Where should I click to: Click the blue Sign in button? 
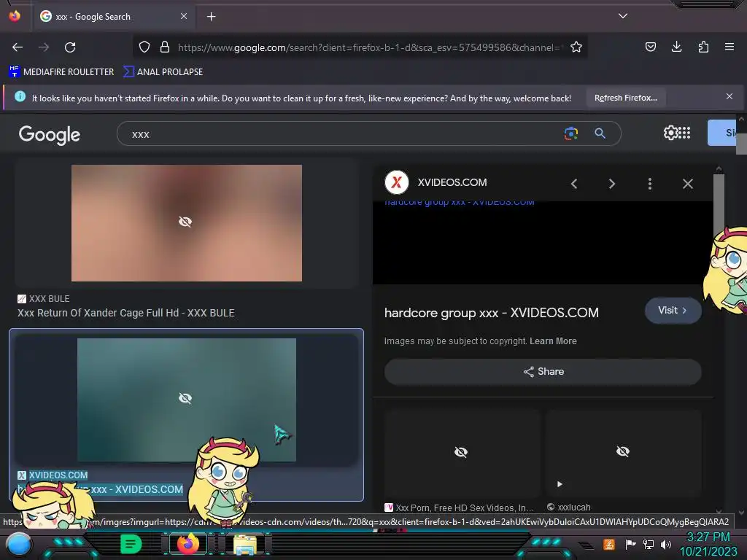[x=722, y=133]
